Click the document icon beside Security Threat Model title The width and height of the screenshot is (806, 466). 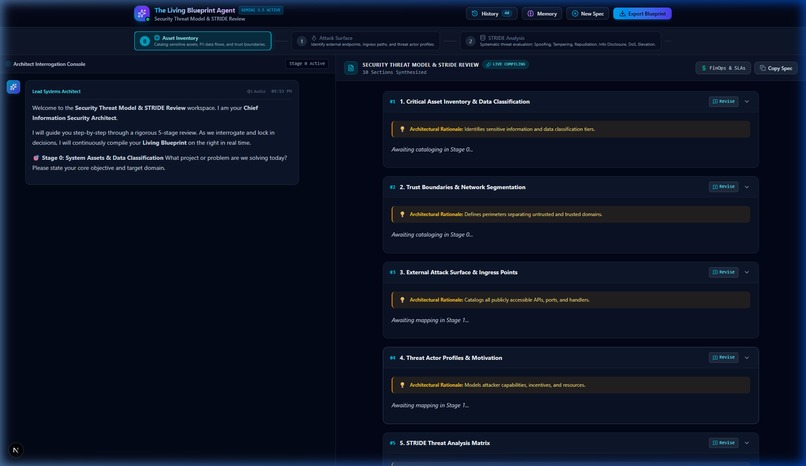click(351, 68)
